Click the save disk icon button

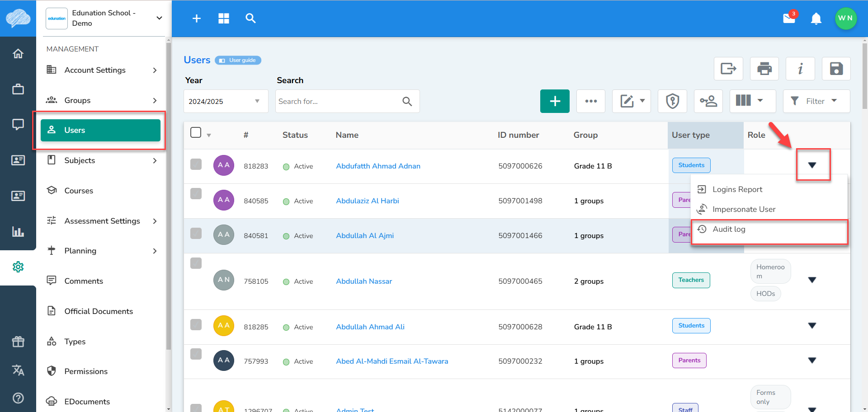click(x=836, y=69)
